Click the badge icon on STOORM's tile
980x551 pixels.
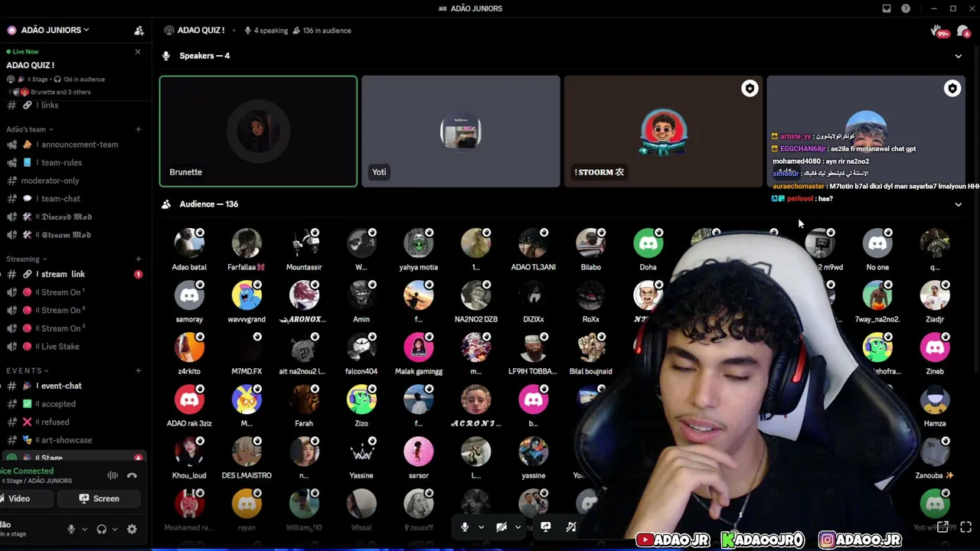(750, 89)
